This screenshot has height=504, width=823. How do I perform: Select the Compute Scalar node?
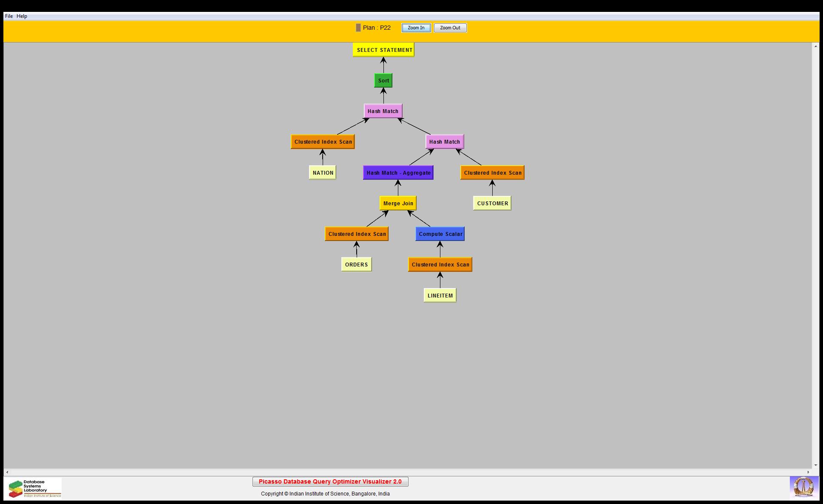click(440, 234)
